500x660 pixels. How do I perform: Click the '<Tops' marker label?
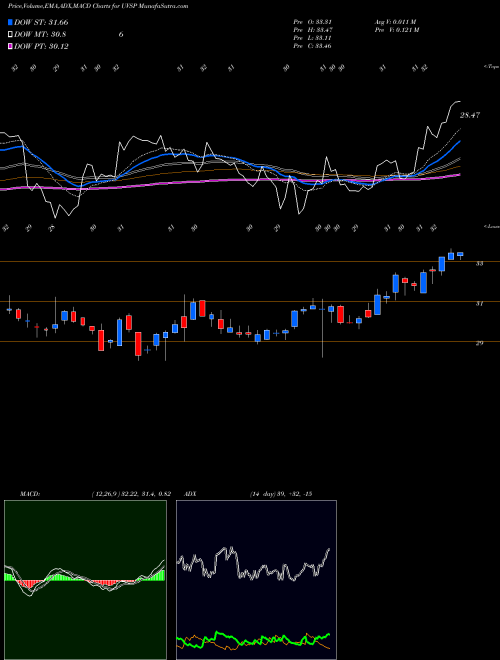491,67
